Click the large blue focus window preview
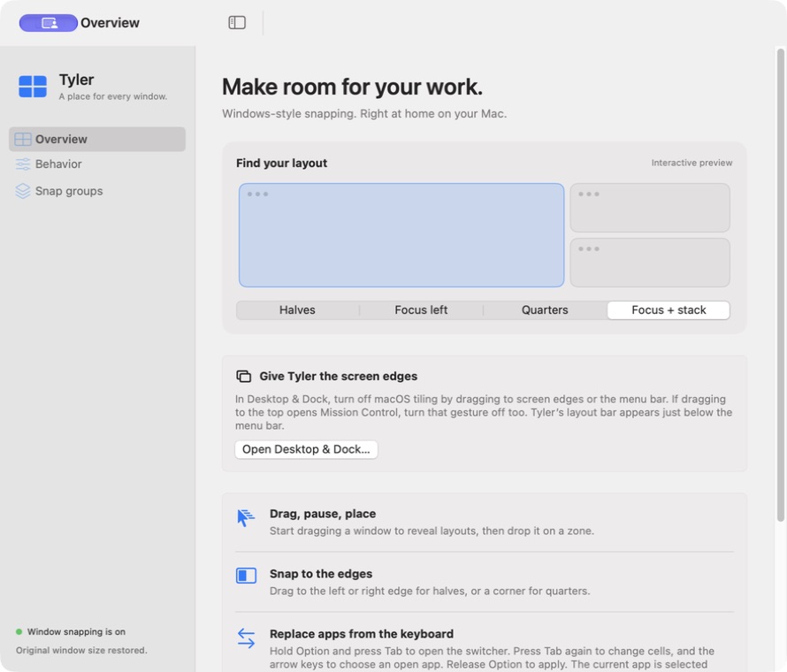This screenshot has width=787, height=672. (401, 235)
